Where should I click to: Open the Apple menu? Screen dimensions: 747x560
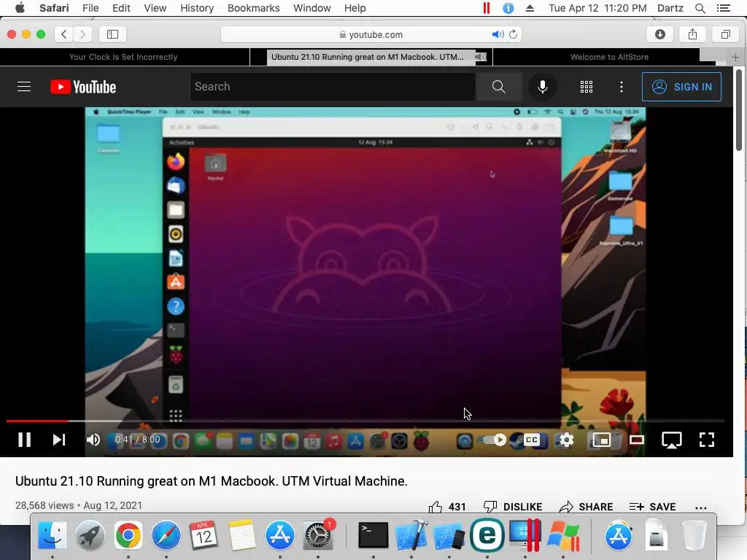[20, 8]
